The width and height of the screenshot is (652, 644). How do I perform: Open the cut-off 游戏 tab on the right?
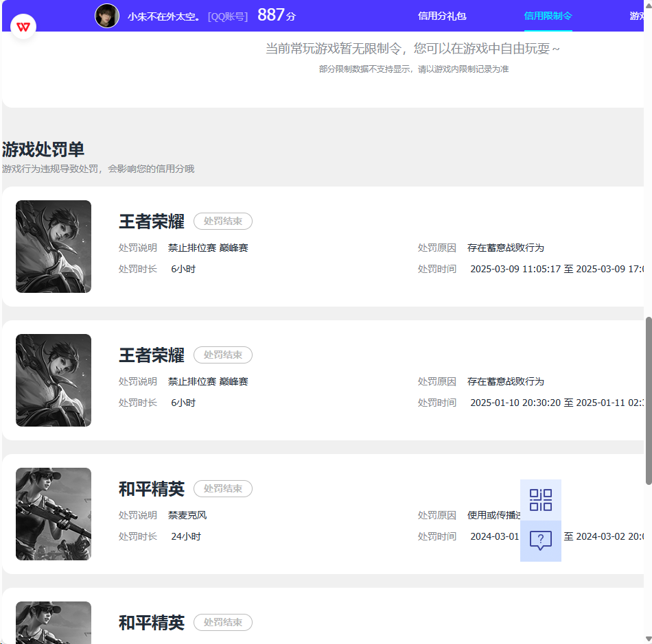pos(637,16)
